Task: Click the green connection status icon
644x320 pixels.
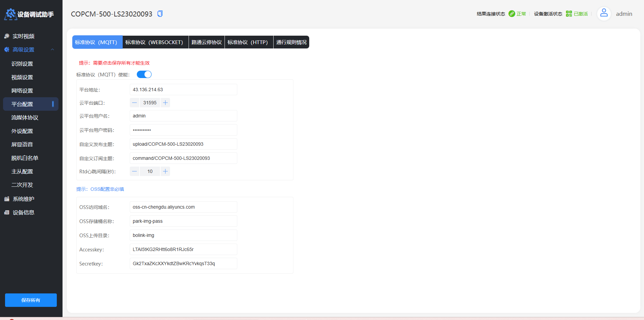Action: click(x=512, y=14)
